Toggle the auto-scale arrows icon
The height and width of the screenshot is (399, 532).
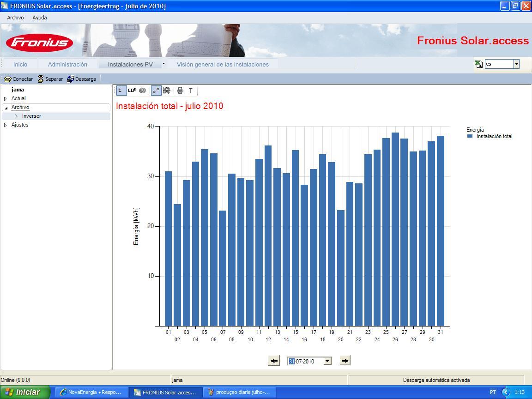coord(156,90)
